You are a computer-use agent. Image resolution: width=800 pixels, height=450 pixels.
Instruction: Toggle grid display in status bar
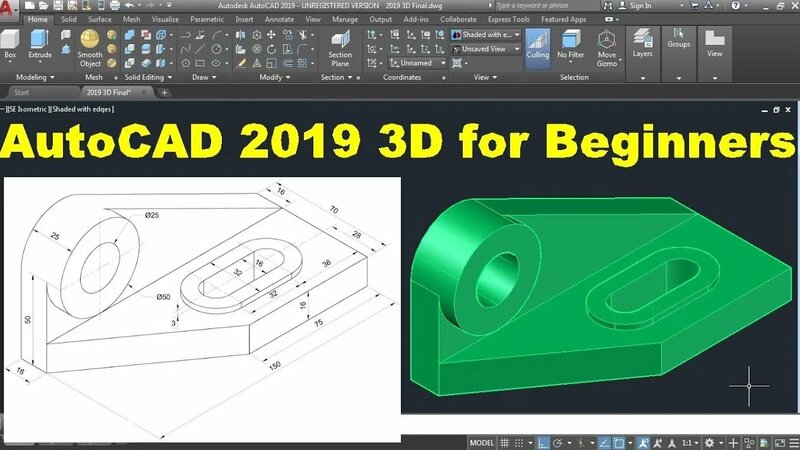tap(505, 443)
